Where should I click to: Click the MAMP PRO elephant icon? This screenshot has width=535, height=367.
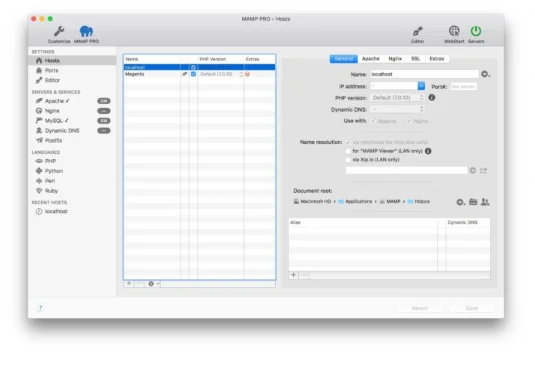point(86,31)
